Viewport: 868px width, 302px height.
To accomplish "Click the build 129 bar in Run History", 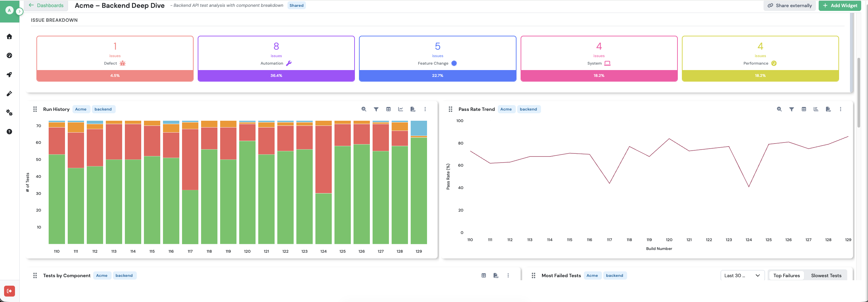I will pyautogui.click(x=419, y=182).
